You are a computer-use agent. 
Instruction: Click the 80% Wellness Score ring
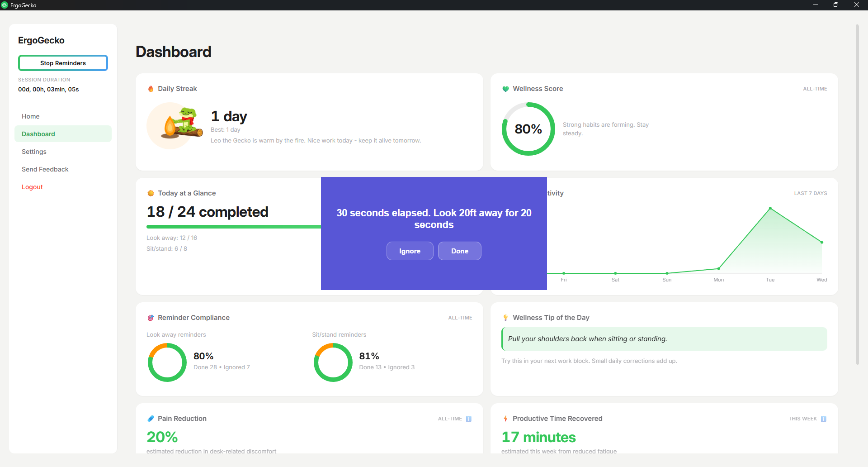tap(528, 129)
